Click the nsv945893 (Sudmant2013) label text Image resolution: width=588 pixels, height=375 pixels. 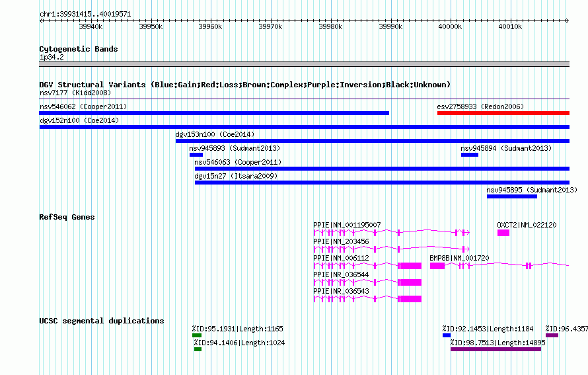click(235, 148)
